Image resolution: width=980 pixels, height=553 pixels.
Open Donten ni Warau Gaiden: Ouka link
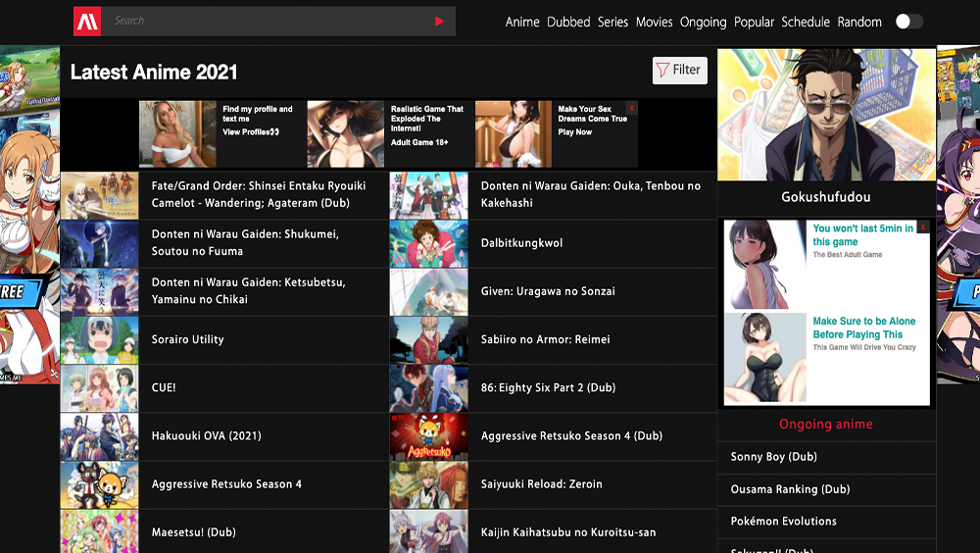coord(591,194)
